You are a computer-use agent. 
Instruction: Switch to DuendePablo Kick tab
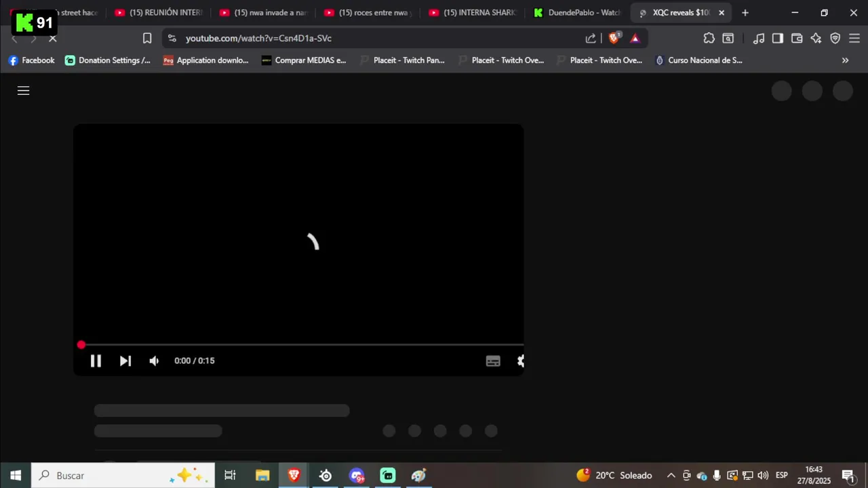578,13
